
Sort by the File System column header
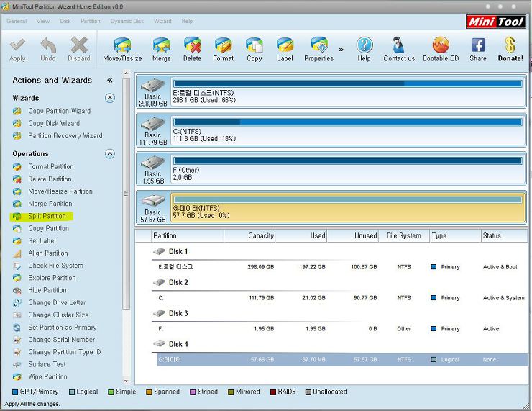tap(404, 235)
